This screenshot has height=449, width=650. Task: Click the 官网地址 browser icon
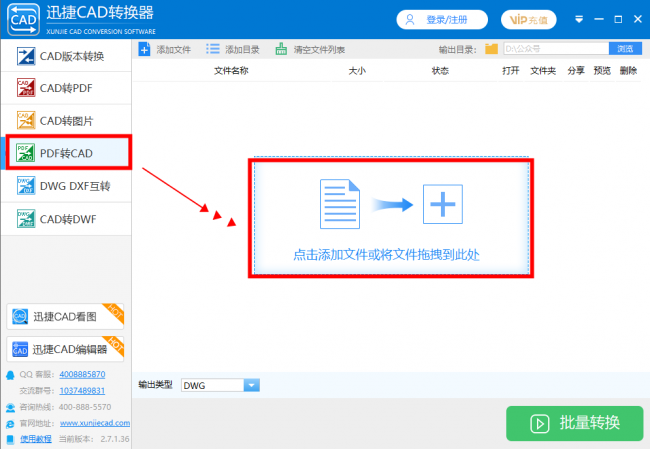(x=10, y=424)
